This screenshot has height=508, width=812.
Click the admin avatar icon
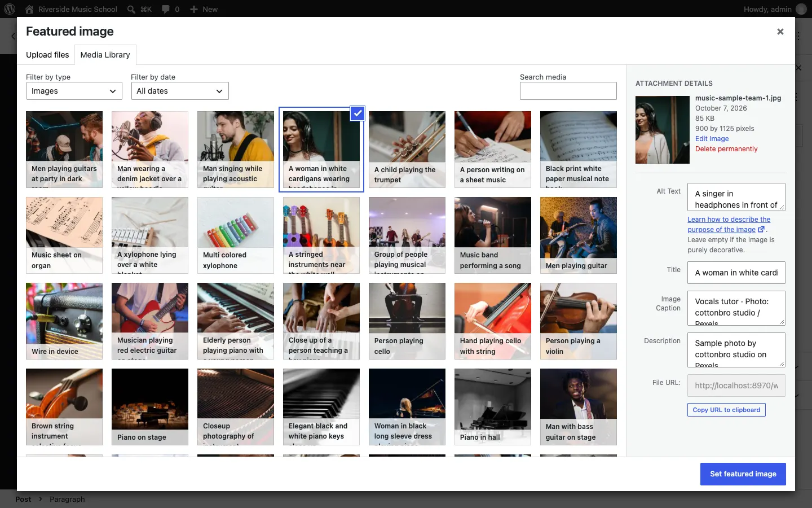tap(801, 9)
